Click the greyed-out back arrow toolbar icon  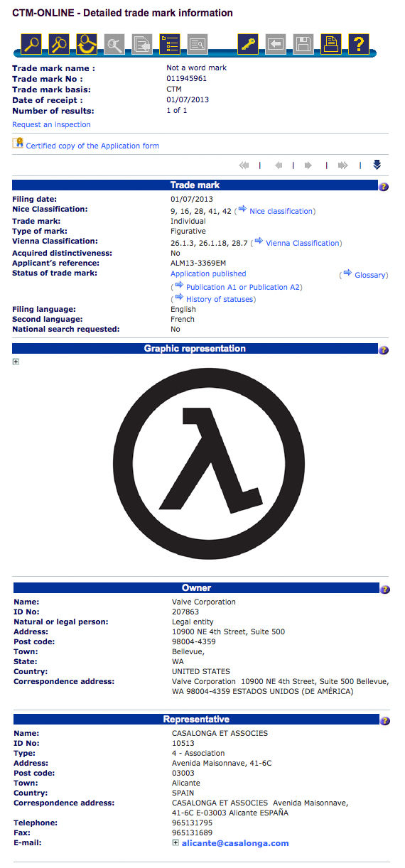[x=276, y=45]
